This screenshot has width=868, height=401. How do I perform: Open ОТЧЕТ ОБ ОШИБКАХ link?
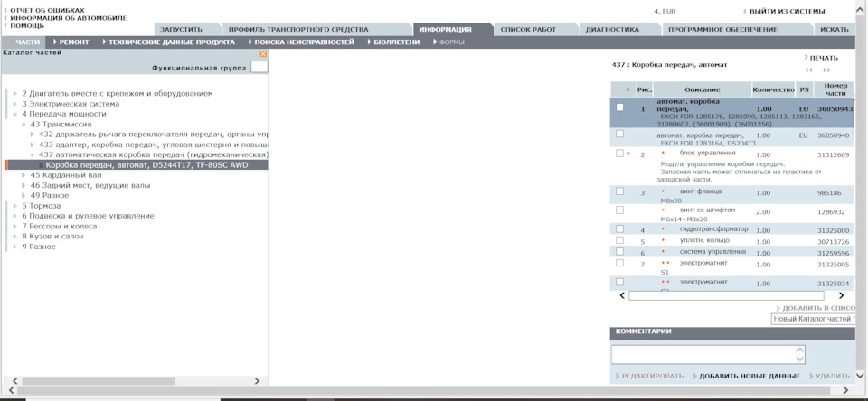pos(47,10)
